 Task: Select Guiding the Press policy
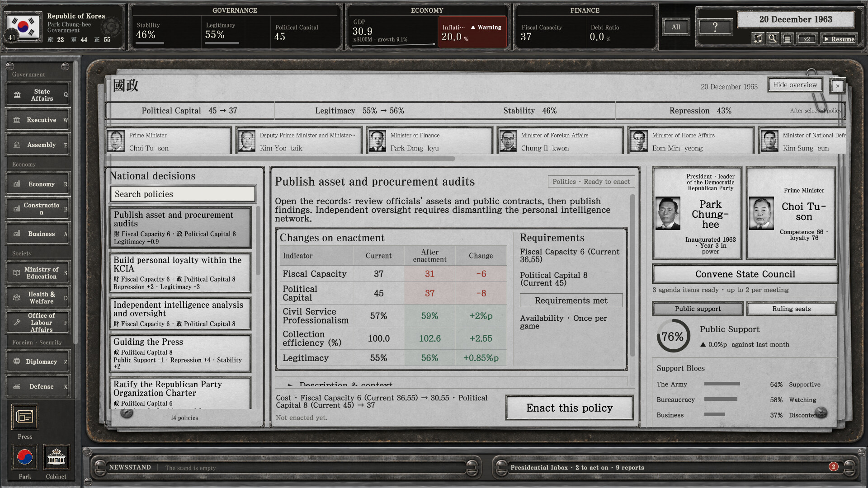(180, 354)
